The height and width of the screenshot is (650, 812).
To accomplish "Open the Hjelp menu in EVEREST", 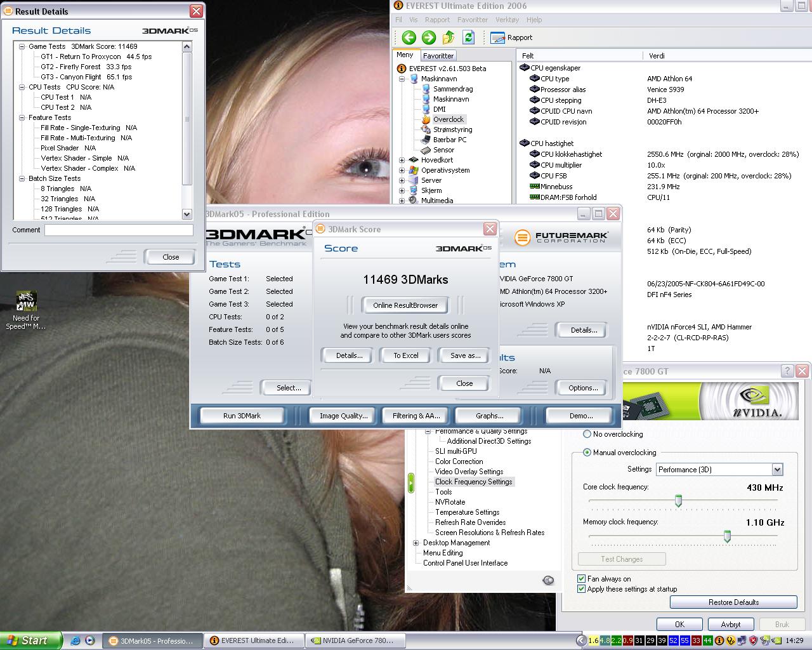I will click(534, 20).
